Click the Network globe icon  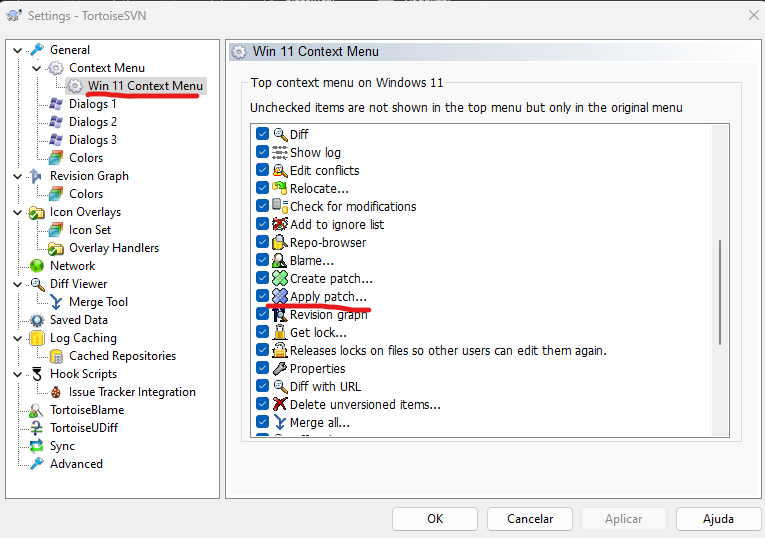click(x=37, y=266)
